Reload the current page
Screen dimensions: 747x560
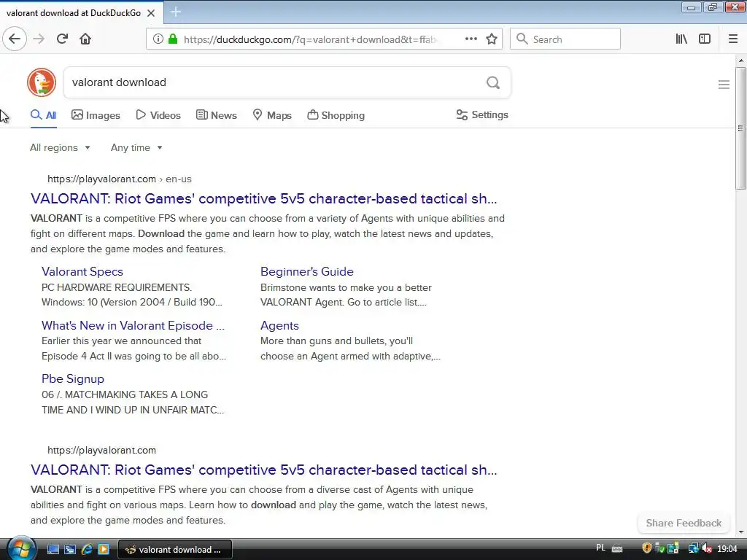63,39
